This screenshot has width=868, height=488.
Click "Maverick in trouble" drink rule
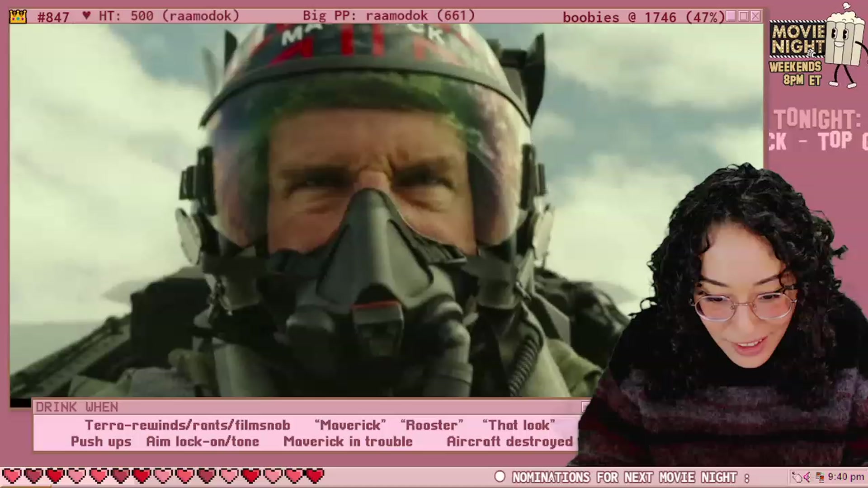(x=348, y=441)
